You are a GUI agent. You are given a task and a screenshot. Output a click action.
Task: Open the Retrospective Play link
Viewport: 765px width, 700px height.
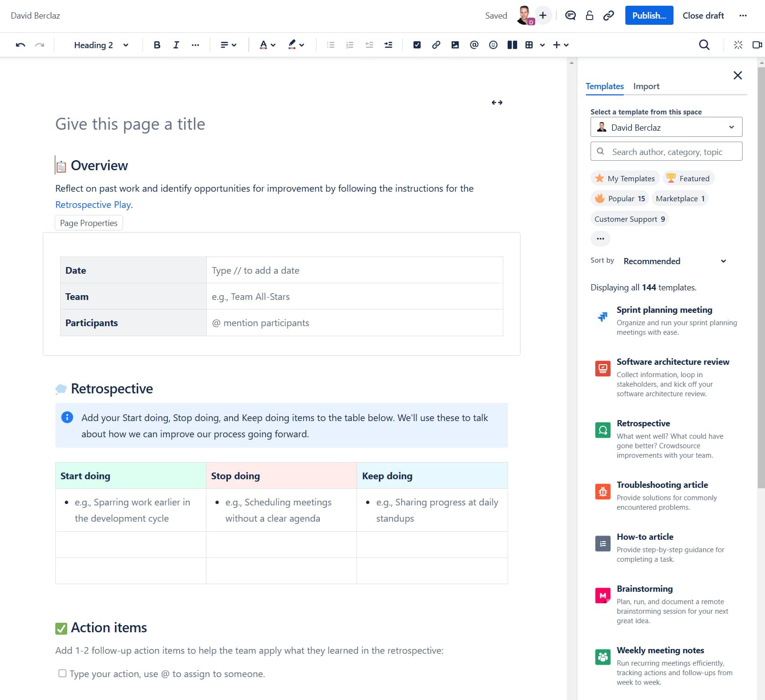93,204
